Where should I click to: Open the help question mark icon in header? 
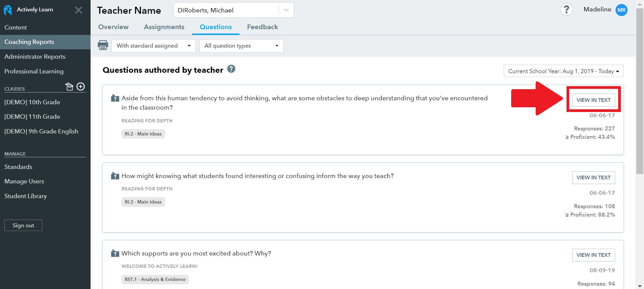pyautogui.click(x=567, y=9)
